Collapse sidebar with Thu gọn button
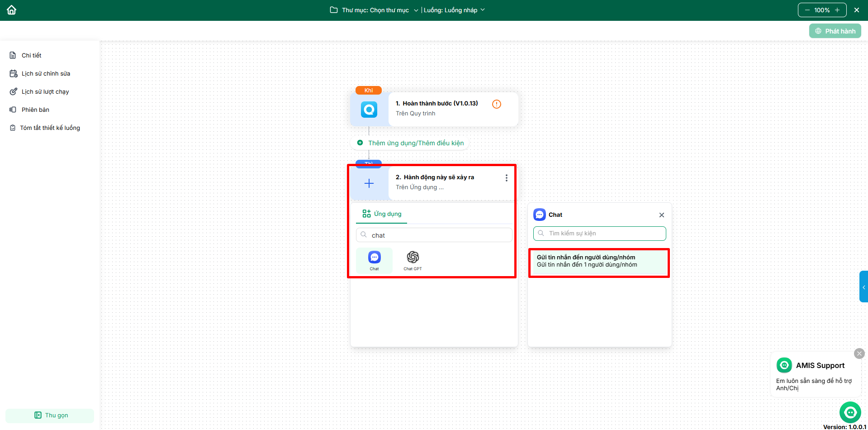Image resolution: width=868 pixels, height=430 pixels. tap(50, 415)
